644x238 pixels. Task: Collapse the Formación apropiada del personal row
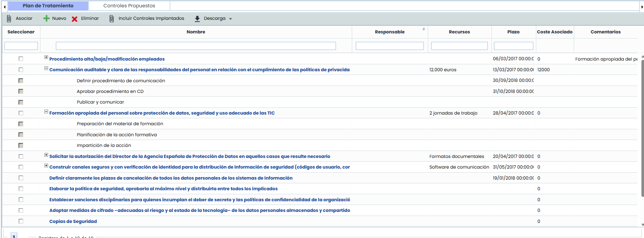tap(46, 112)
